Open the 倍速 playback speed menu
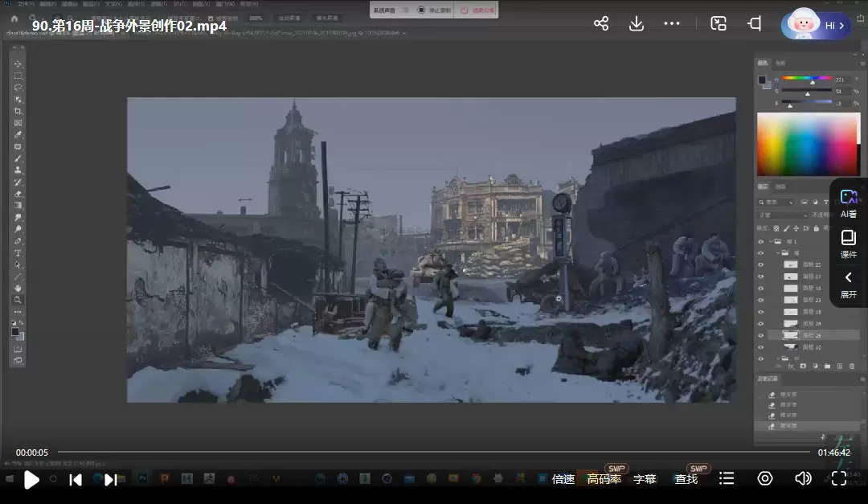 click(563, 479)
